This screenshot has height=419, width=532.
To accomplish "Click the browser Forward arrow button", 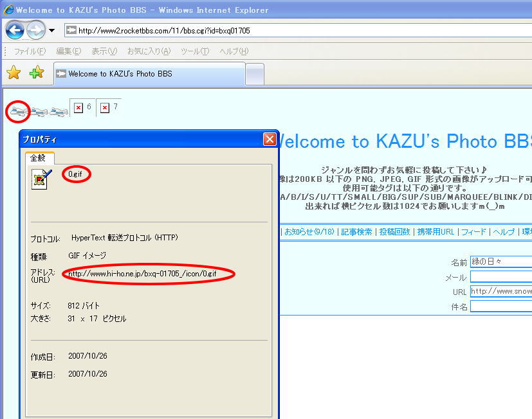I will coord(36,30).
